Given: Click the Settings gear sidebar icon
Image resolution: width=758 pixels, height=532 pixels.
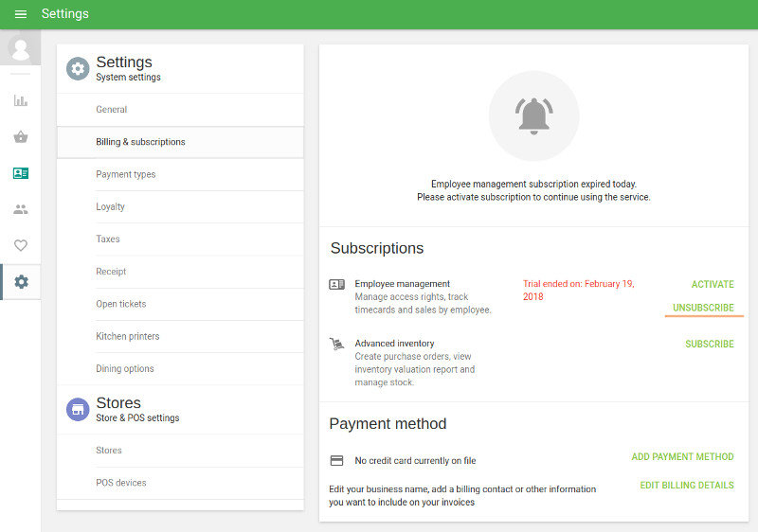Looking at the screenshot, I should (x=21, y=282).
